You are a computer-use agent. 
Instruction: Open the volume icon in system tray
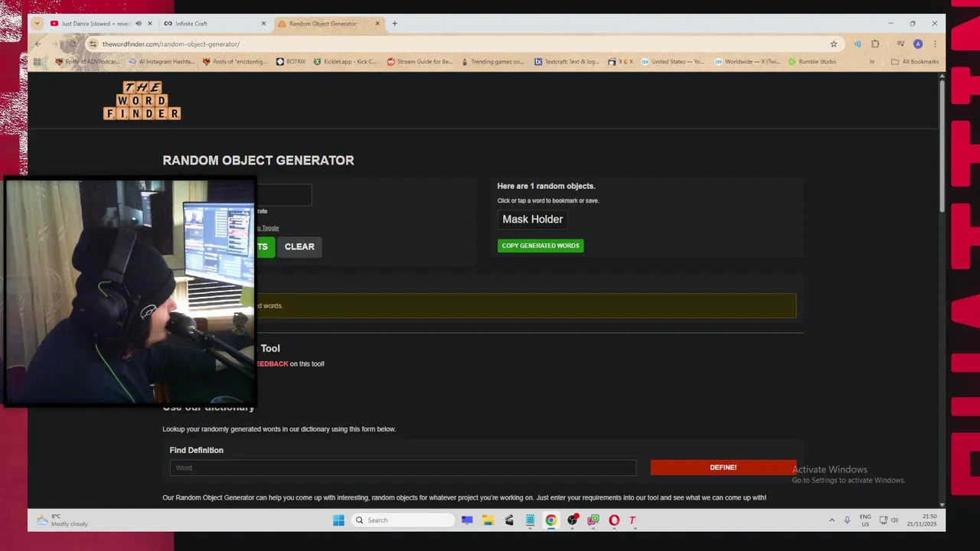(x=894, y=520)
